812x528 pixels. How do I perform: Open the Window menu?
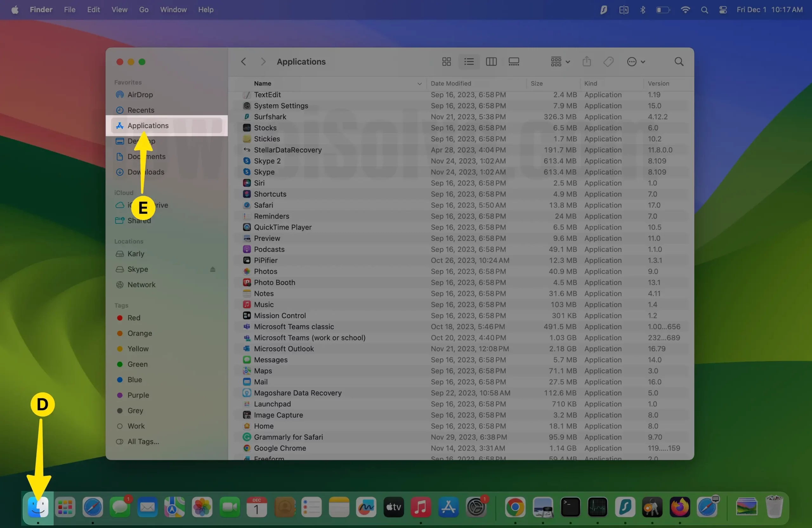pyautogui.click(x=173, y=10)
